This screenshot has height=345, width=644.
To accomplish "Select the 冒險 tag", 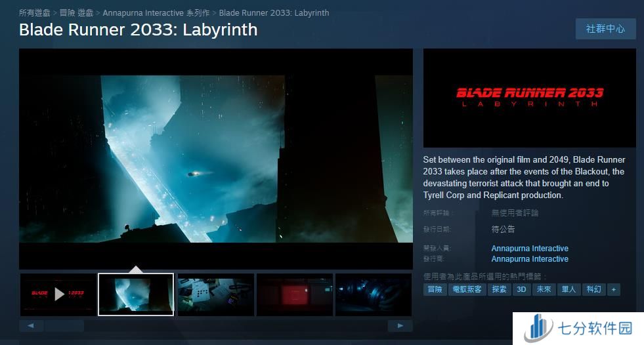I will point(435,289).
